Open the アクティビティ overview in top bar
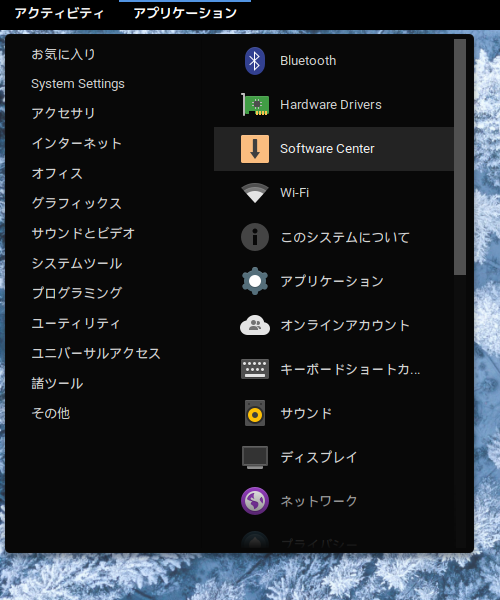500x600 pixels. (59, 13)
